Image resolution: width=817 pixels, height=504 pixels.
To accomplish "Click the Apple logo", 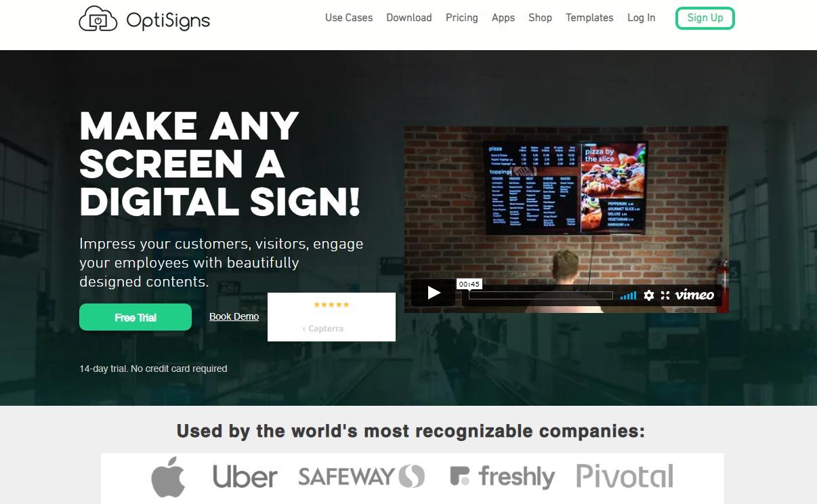I will (x=168, y=477).
